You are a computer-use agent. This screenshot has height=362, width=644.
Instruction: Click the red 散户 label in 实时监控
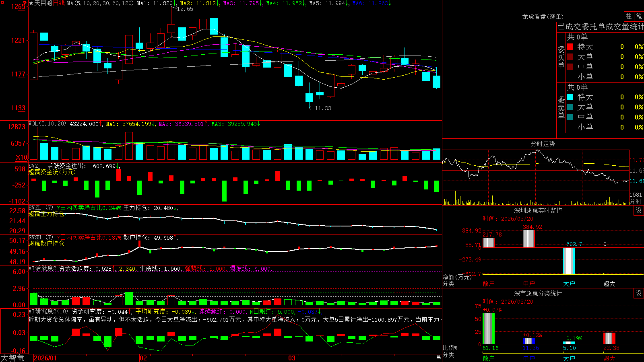[x=489, y=284]
